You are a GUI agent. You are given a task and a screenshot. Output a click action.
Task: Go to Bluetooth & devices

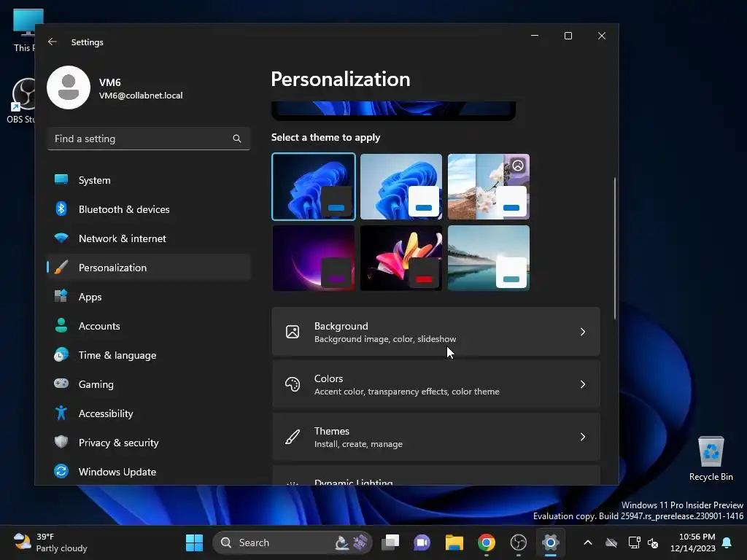point(149,209)
